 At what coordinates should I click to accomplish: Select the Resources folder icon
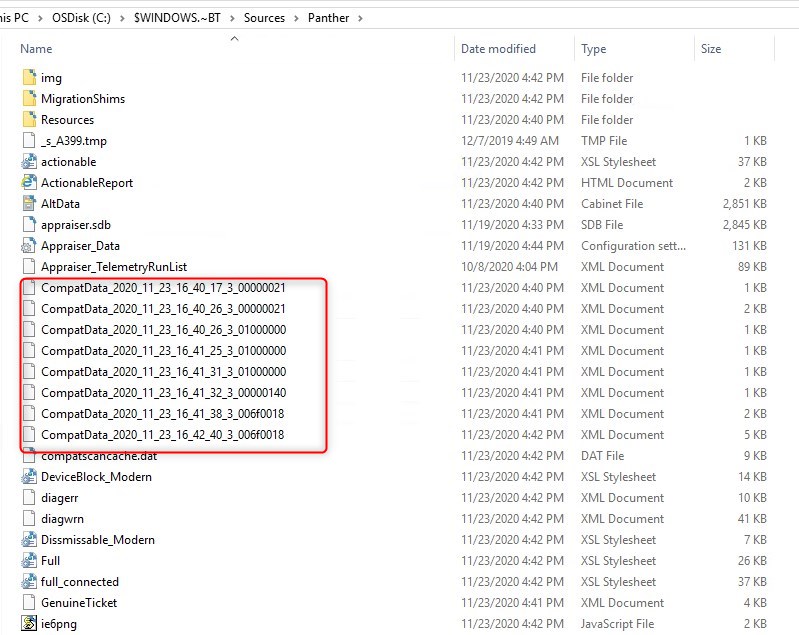(x=30, y=119)
